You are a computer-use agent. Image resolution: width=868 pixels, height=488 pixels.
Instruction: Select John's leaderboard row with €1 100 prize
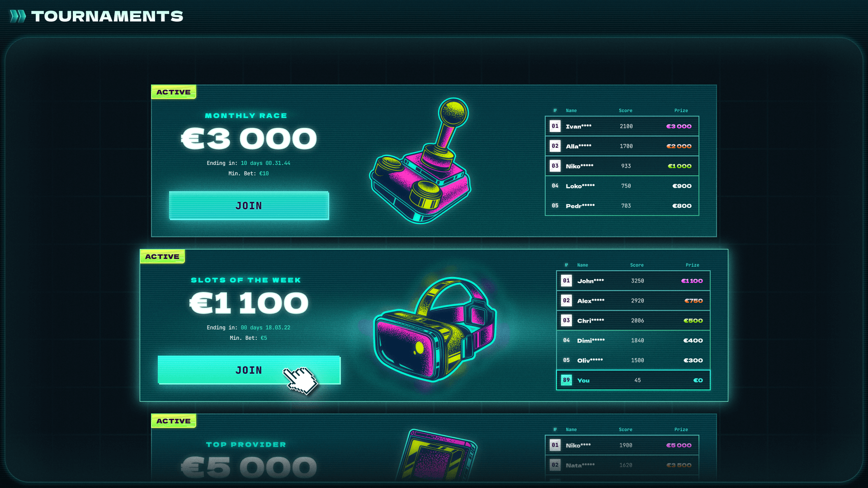(x=633, y=281)
